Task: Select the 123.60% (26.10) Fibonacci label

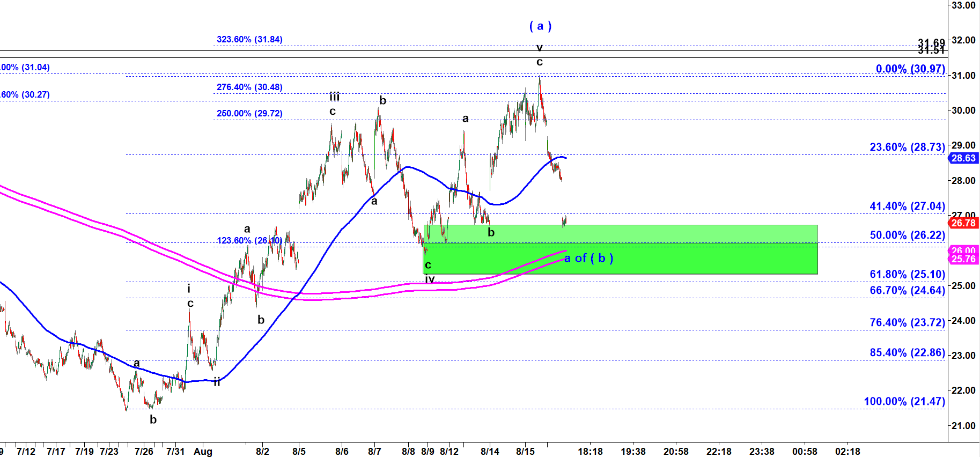Action: [249, 240]
